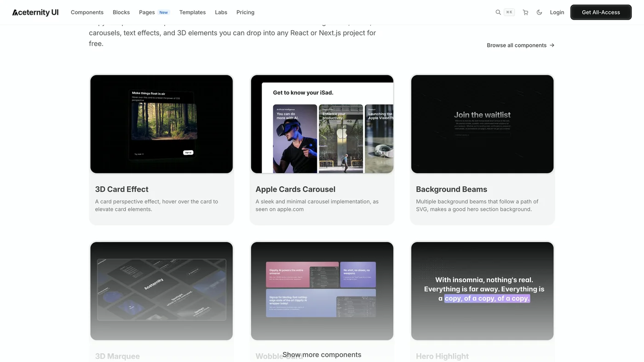This screenshot has width=644, height=362.
Task: Open the Wobble Card preview thumbnail
Action: 322,291
